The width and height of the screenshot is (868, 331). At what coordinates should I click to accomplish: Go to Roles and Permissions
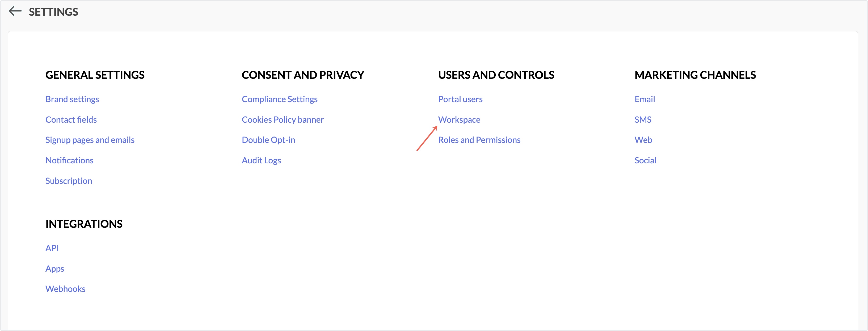479,140
